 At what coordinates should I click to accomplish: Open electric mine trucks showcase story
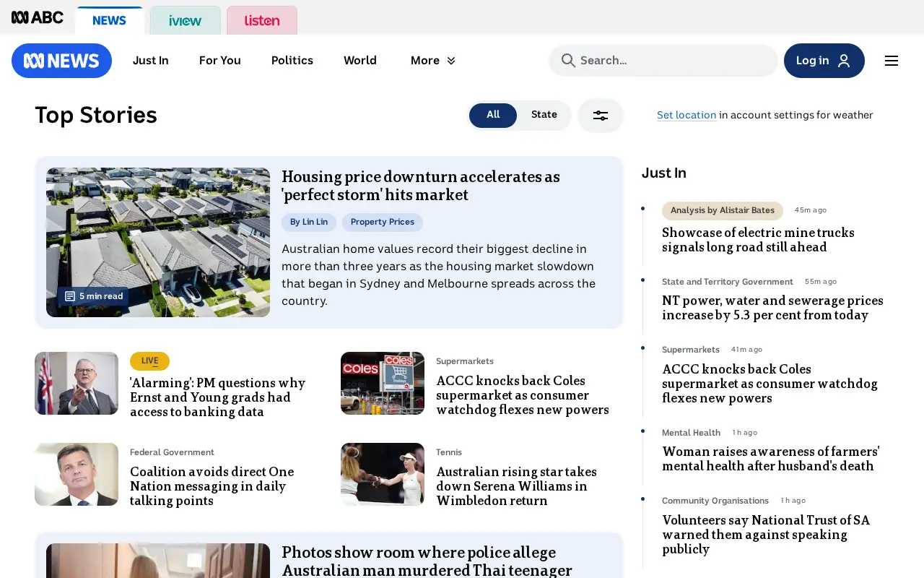coord(758,240)
